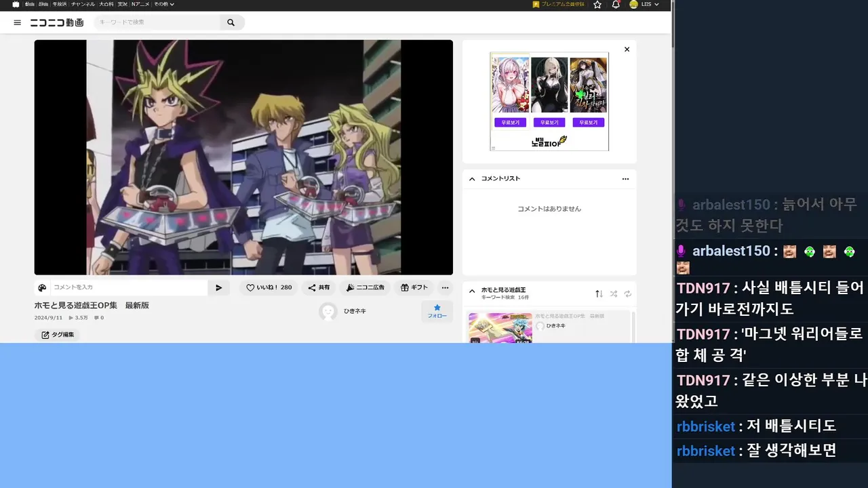This screenshot has width=868, height=488.
Task: Toggle playlist sort order arrows
Action: coord(599,293)
